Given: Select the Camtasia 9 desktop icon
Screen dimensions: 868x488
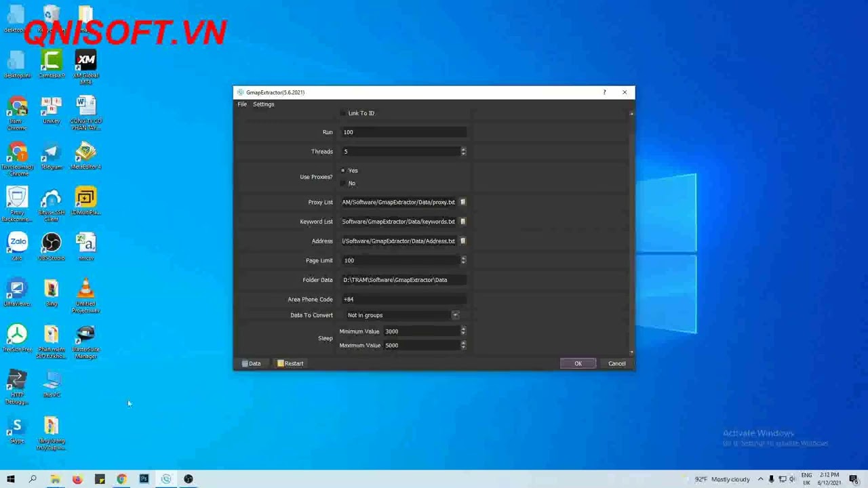Looking at the screenshot, I should coord(52,64).
